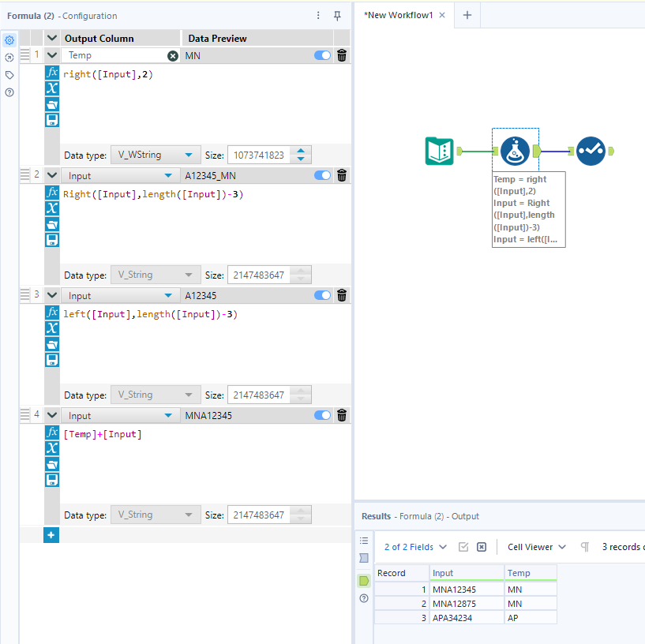Delete expression 4 with trash icon
Screen dimensions: 645x644
click(341, 415)
